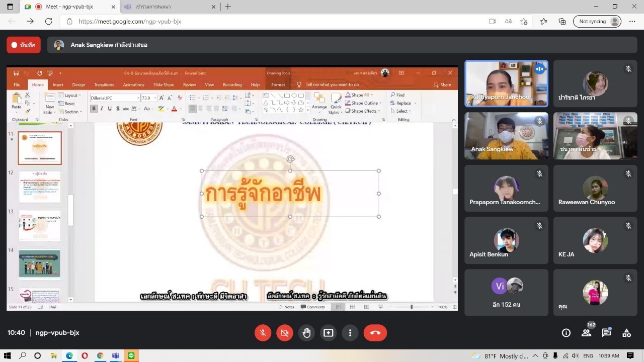
Task: Switch to PowerPoint Design tab
Action: point(78,85)
